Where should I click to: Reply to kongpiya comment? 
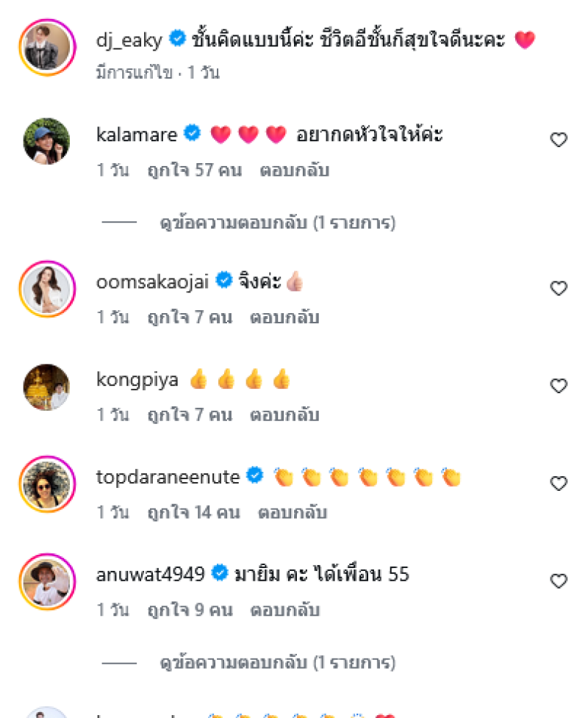click(284, 415)
